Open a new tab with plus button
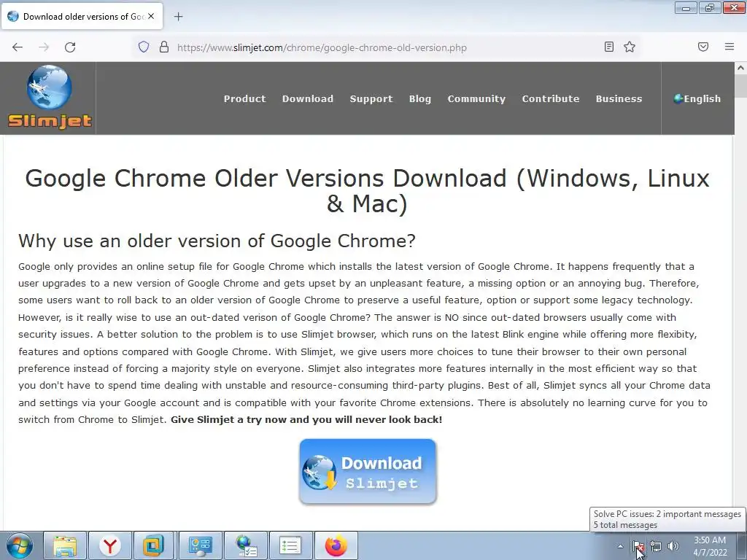Screen dimensions: 747x560 coord(178,17)
